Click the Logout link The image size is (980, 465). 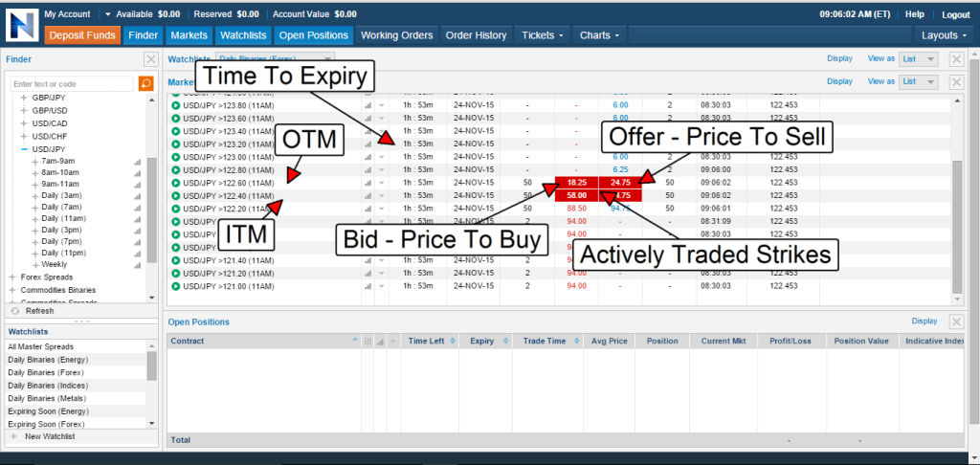click(956, 14)
